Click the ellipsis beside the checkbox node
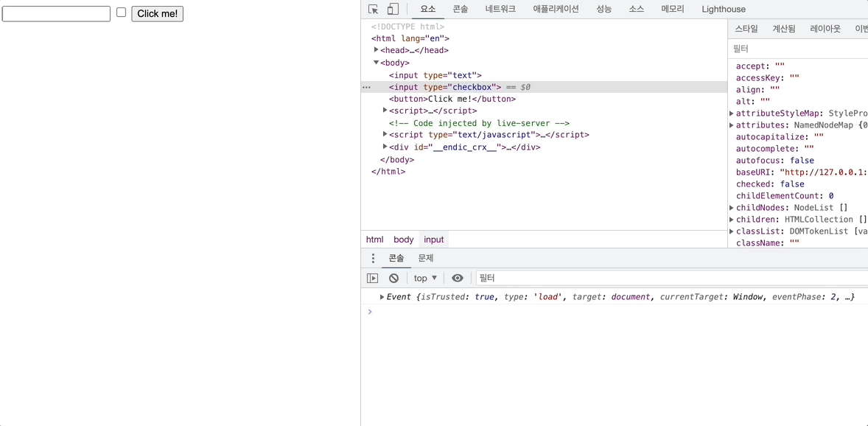Image resolution: width=868 pixels, height=426 pixels. coord(366,88)
